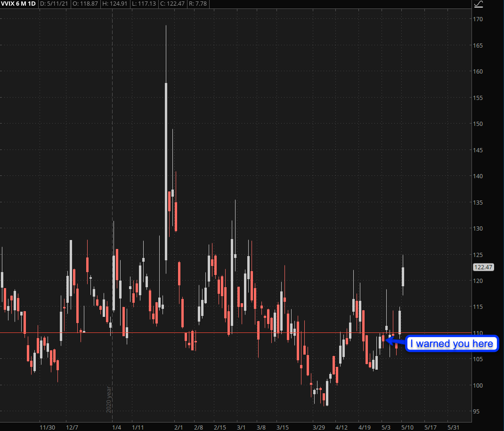Click the 1/4 date axis label
Viewport: 504px width, 431px height.
117,427
